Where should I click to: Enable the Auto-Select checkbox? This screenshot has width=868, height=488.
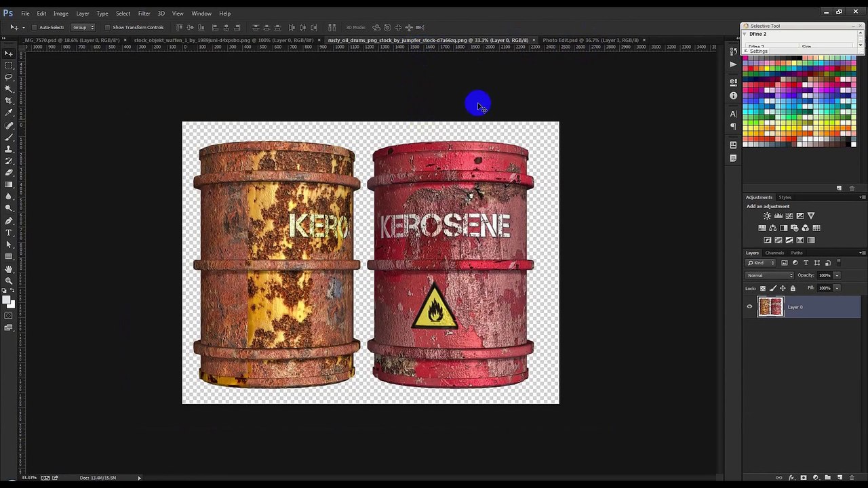click(x=35, y=27)
